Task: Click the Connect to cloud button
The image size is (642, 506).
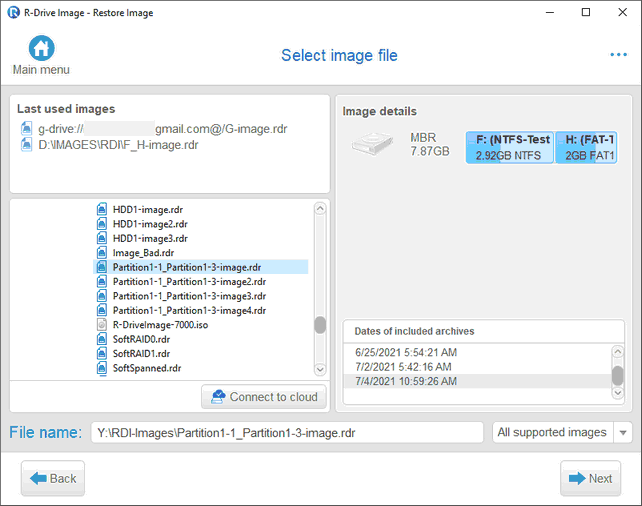Action: pyautogui.click(x=264, y=397)
